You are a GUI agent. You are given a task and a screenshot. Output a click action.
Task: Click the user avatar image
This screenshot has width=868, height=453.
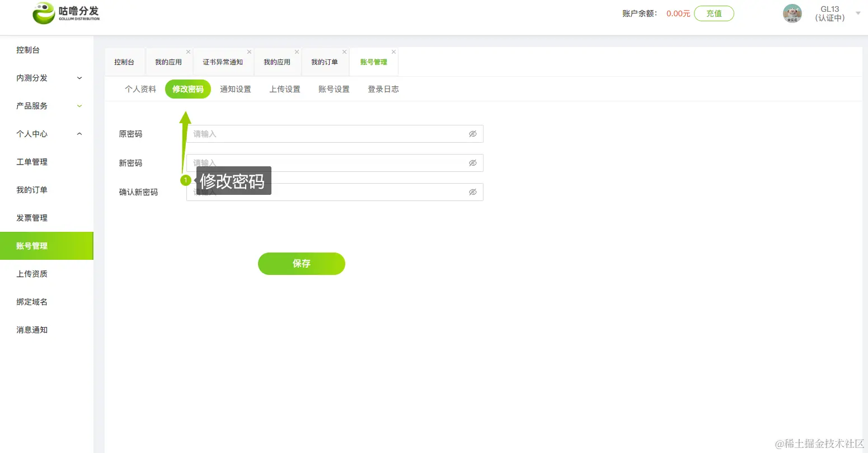[x=792, y=13]
